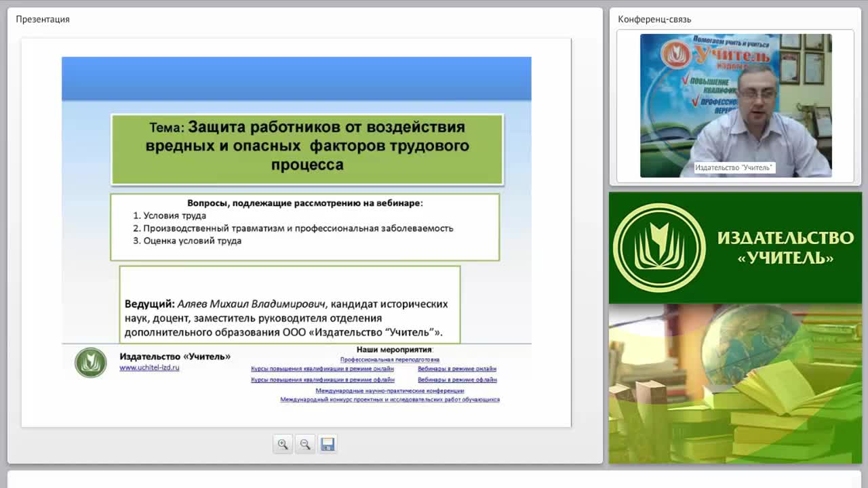Select the Презентация panel title

click(43, 19)
